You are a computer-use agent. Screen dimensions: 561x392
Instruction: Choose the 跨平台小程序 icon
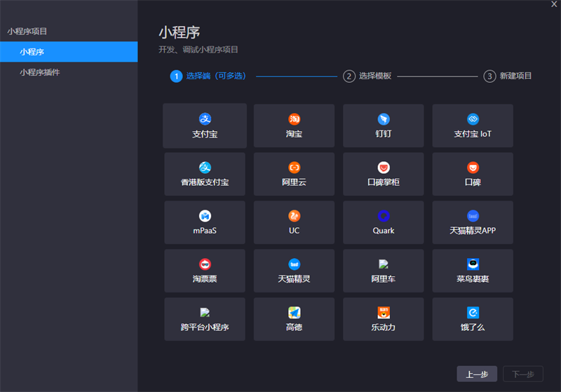click(x=205, y=312)
